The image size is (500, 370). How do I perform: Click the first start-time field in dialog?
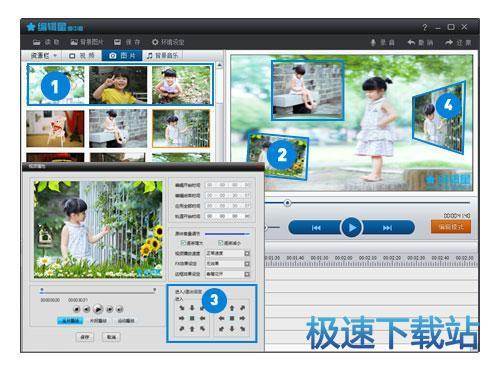(x=228, y=185)
